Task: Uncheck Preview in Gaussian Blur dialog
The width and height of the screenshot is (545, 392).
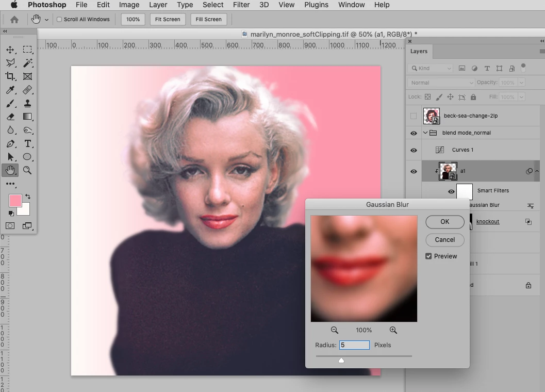Action: coord(428,256)
